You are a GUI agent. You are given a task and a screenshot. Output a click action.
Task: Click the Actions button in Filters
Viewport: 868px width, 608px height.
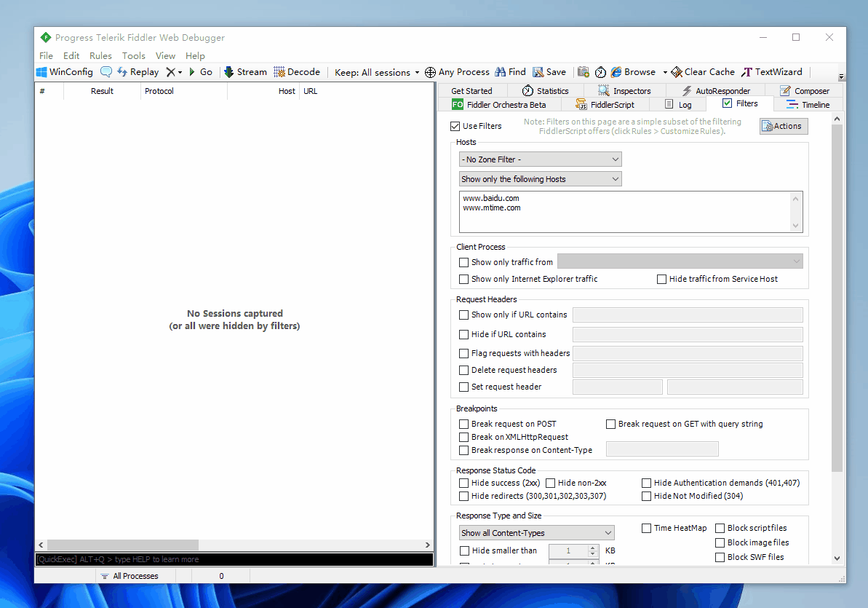(x=784, y=127)
